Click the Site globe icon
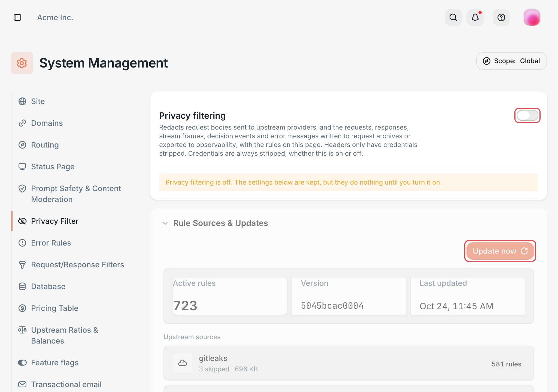558x392 pixels. pyautogui.click(x=22, y=101)
